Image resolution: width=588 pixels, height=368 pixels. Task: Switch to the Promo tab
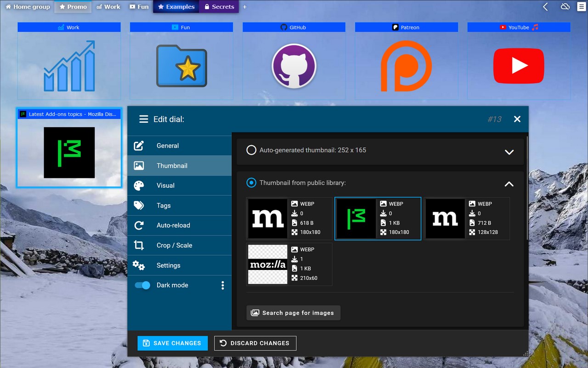[73, 7]
